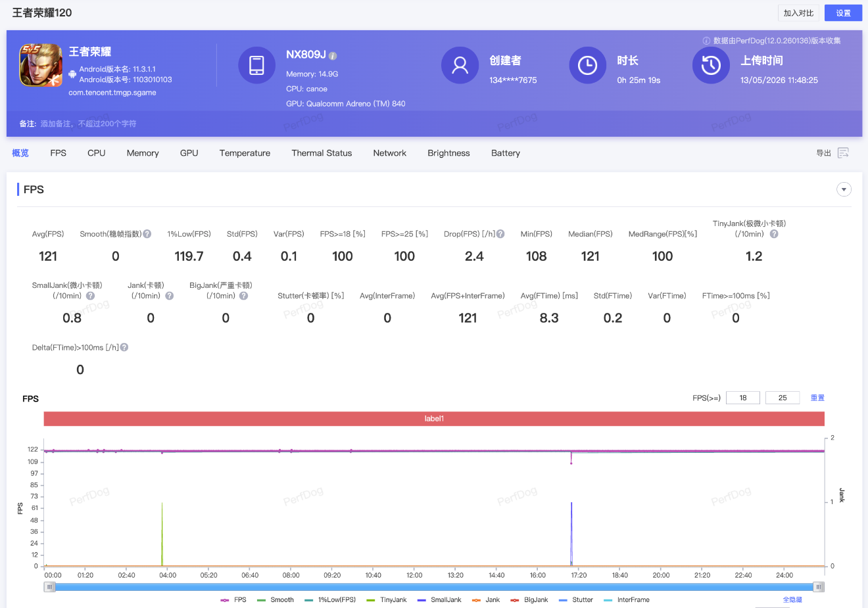This screenshot has height=608, width=868.
Task: Click the duration value 0h 25m 19s
Action: click(639, 80)
